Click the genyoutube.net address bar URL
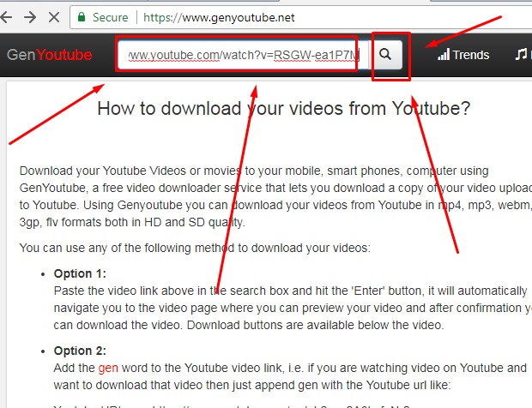The image size is (532, 408). tap(219, 18)
